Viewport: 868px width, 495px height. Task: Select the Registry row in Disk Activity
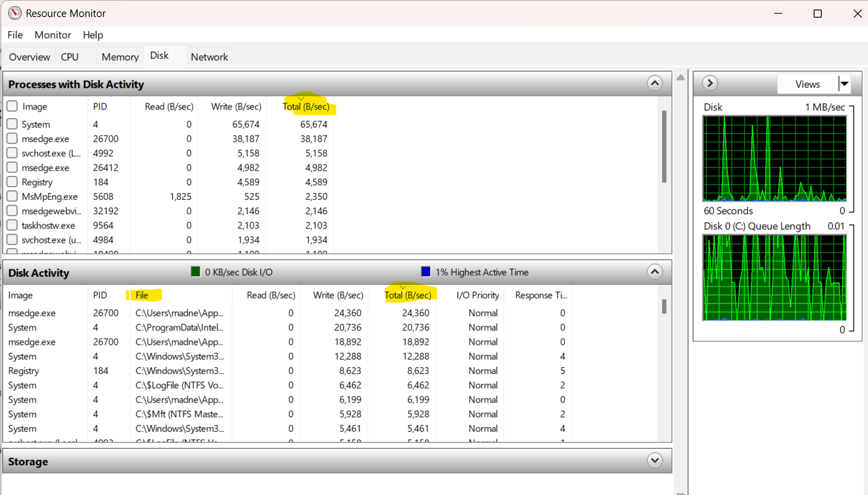tap(289, 371)
